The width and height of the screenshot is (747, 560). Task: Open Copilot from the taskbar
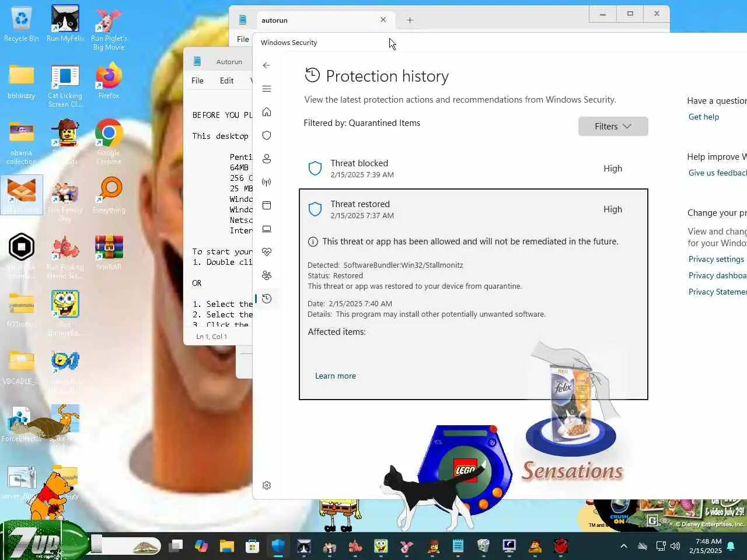tap(201, 546)
